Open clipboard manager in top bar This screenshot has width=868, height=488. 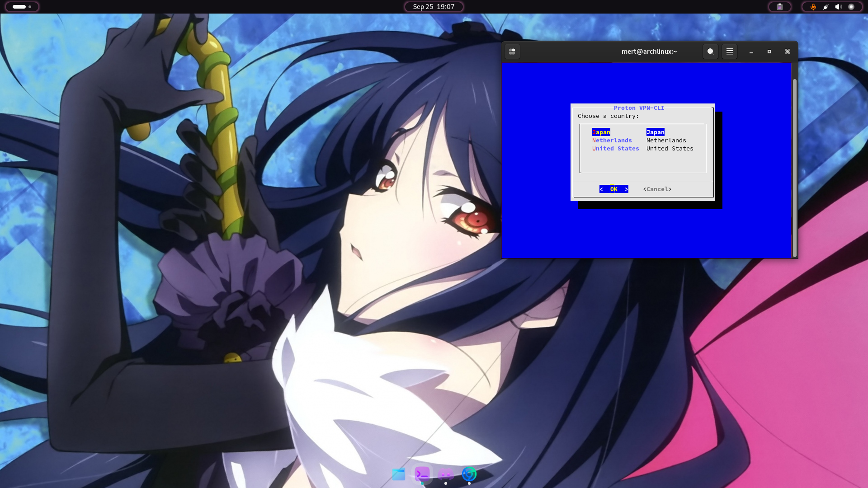(779, 7)
